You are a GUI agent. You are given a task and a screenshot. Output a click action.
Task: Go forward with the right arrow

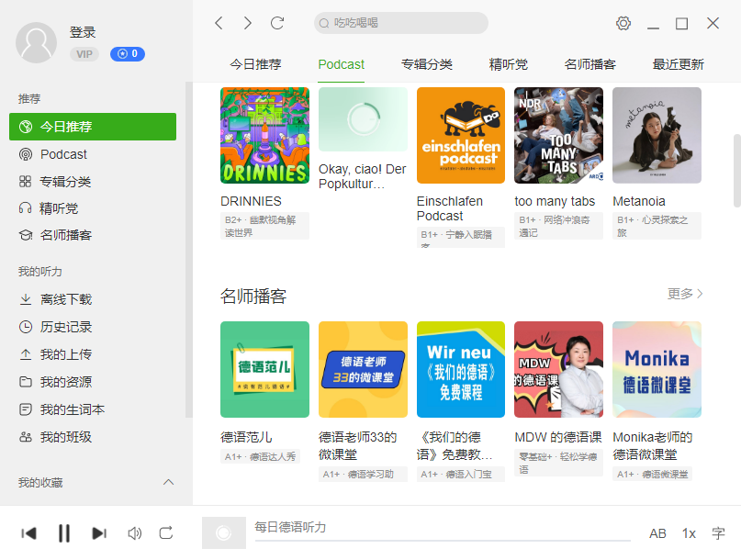pos(248,23)
